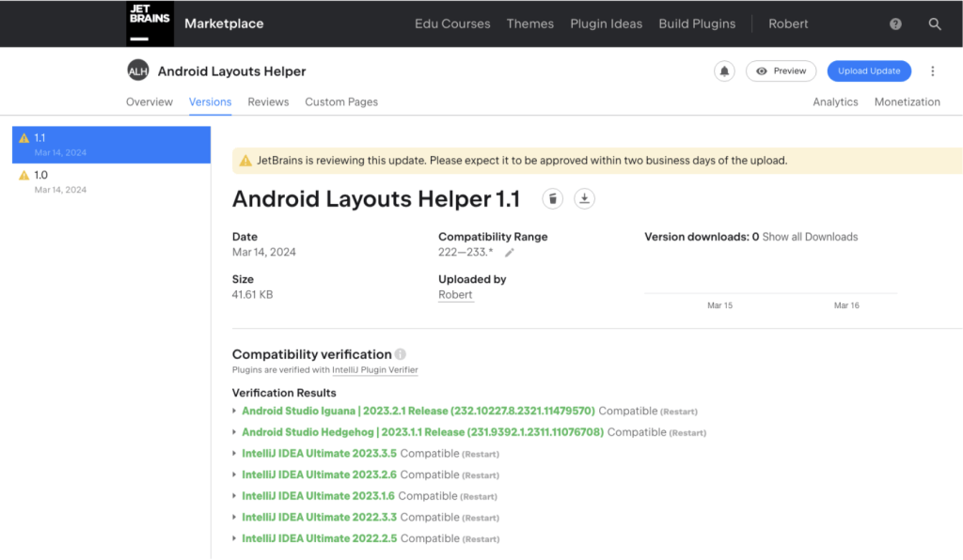Viewport: 963px width, 560px height.
Task: Click the warning icon in review banner
Action: tap(245, 161)
